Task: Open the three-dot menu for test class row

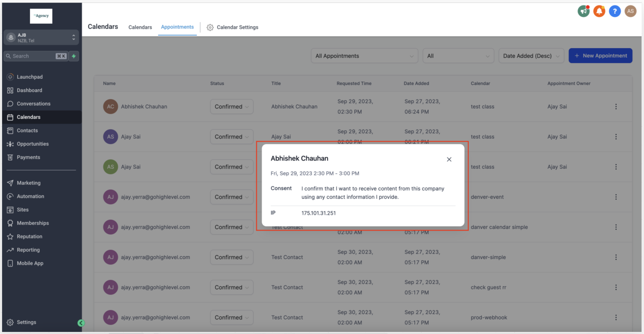Action: (616, 107)
